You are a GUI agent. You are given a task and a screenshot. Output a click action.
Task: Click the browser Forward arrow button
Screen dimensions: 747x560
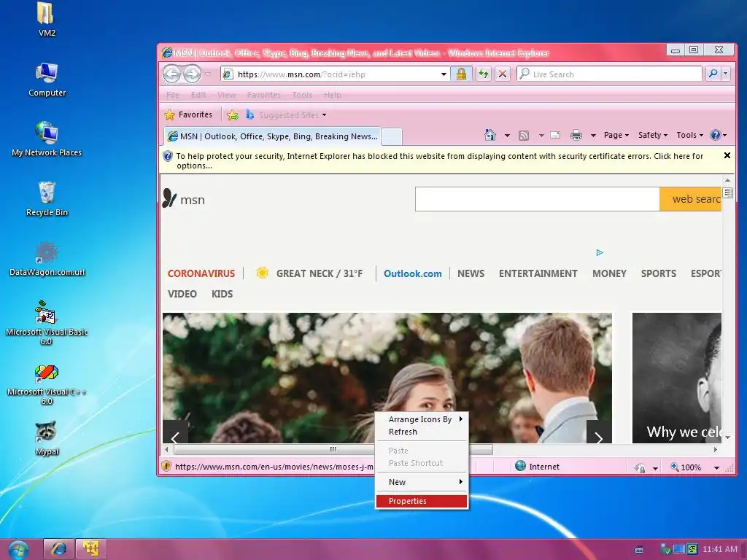tap(192, 74)
